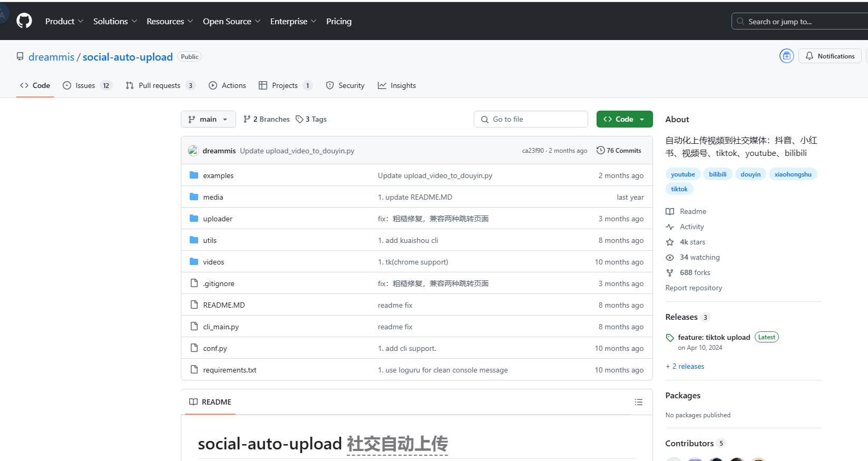
Task: Click the youtube topic tag
Action: pyautogui.click(x=683, y=174)
